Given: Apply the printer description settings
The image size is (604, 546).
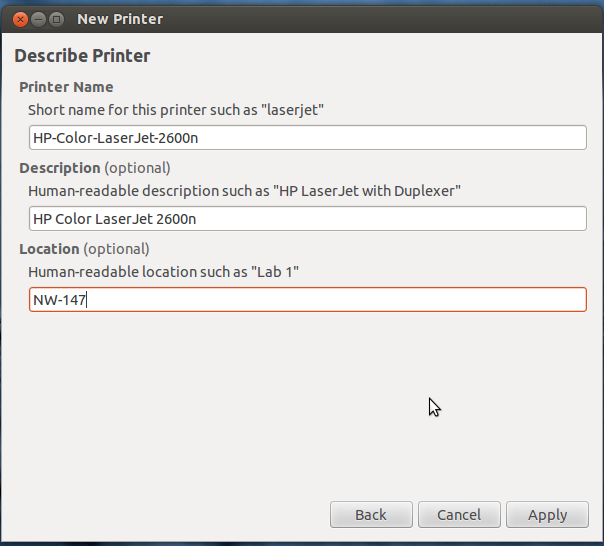Looking at the screenshot, I should pos(547,514).
